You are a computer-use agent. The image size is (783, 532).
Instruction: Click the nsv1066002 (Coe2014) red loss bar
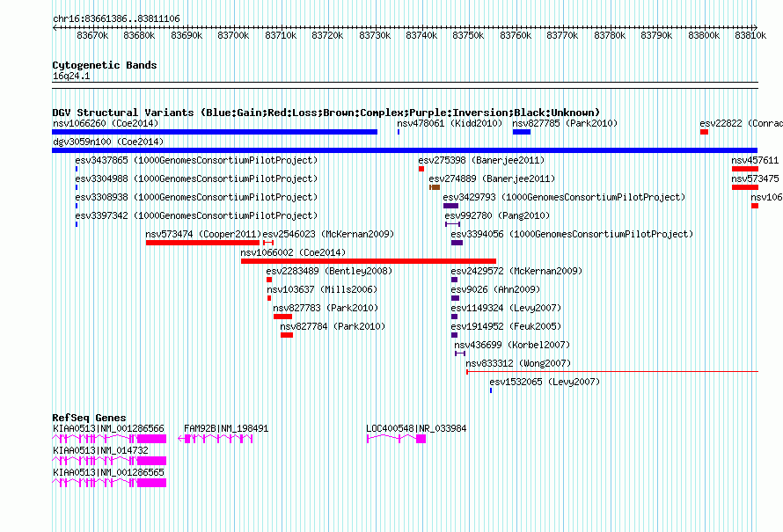click(369, 261)
